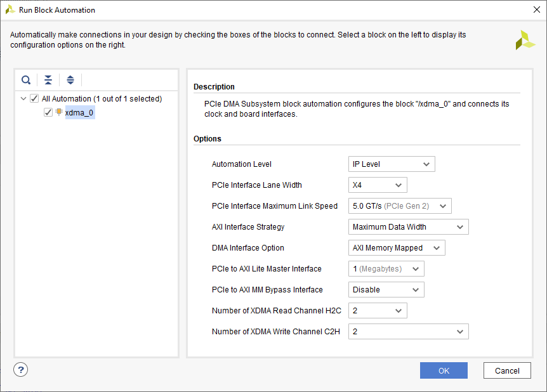The width and height of the screenshot is (547, 392).
Task: Open the Automation Level dropdown
Action: (x=392, y=164)
